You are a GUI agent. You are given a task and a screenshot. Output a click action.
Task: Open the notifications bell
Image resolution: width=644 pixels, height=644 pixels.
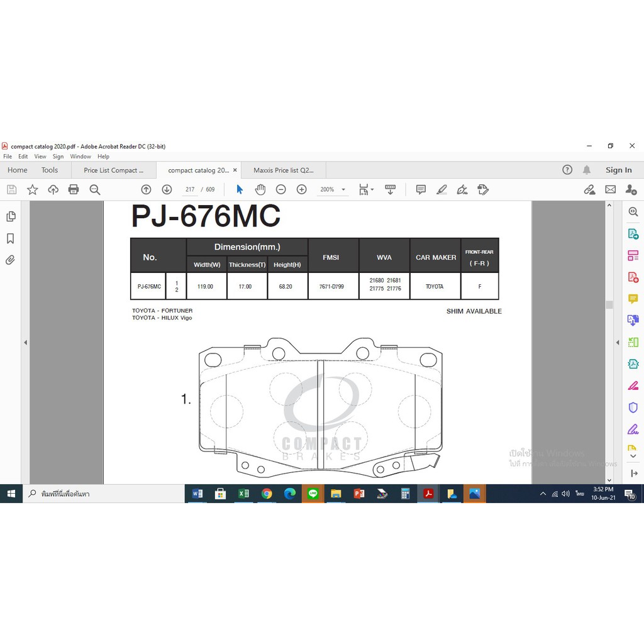587,170
